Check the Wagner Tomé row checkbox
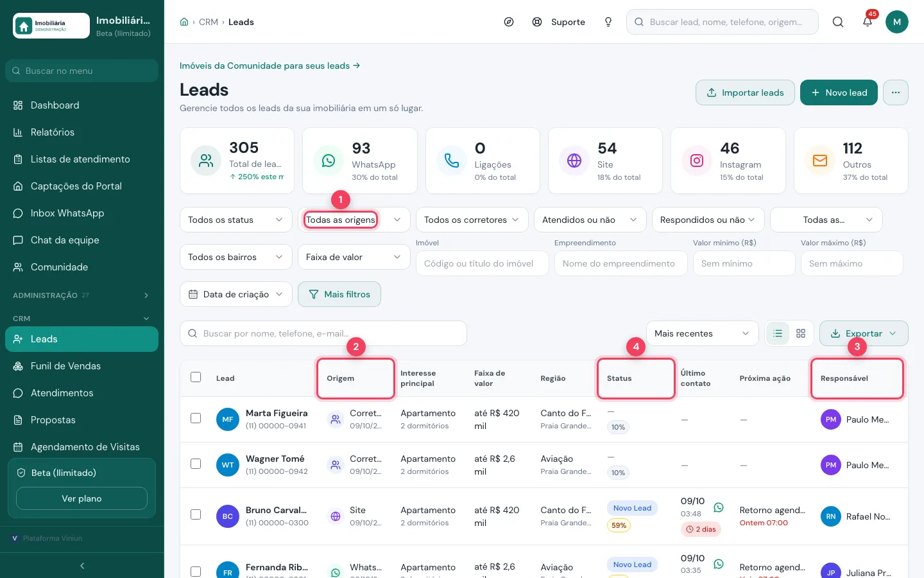Screen dimensions: 924x578 [196, 464]
